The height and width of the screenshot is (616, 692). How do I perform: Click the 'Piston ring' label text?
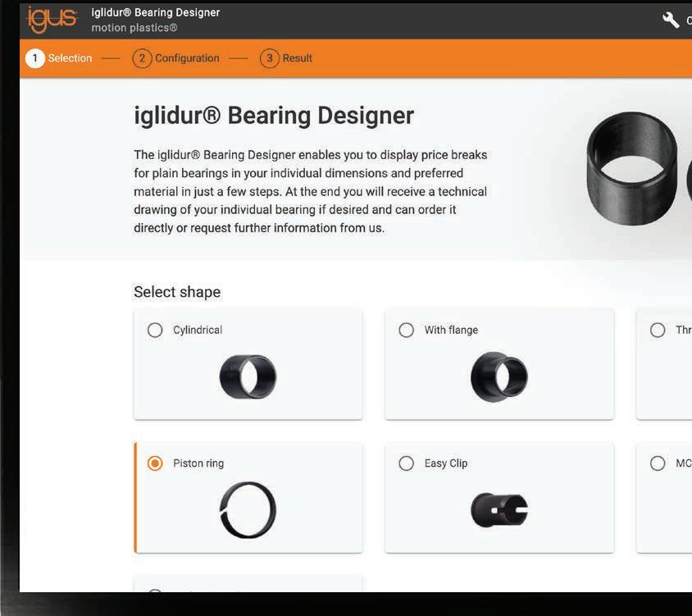pyautogui.click(x=198, y=463)
